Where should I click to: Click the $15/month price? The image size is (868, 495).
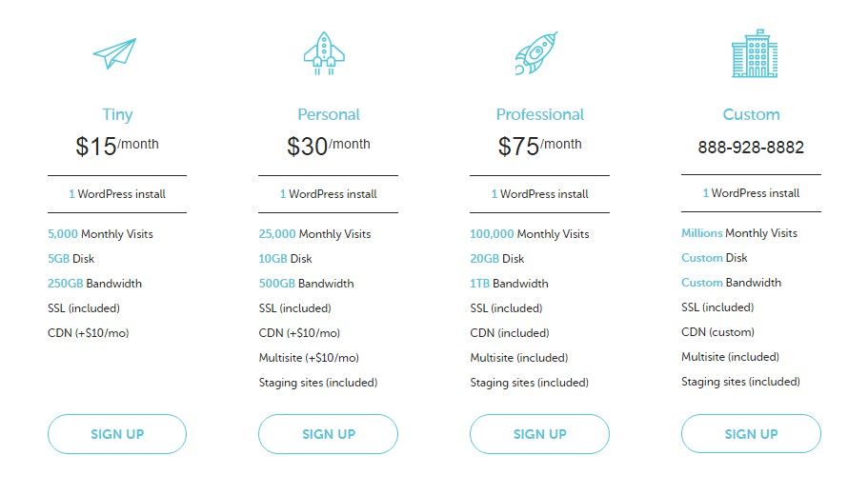click(x=117, y=146)
